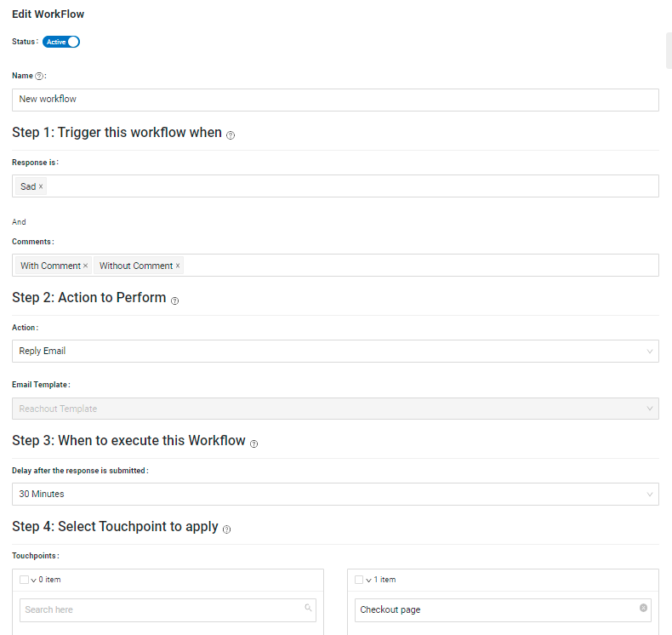Check the select-all box for 0 item list
The width and height of the screenshot is (672, 635).
[x=24, y=580]
